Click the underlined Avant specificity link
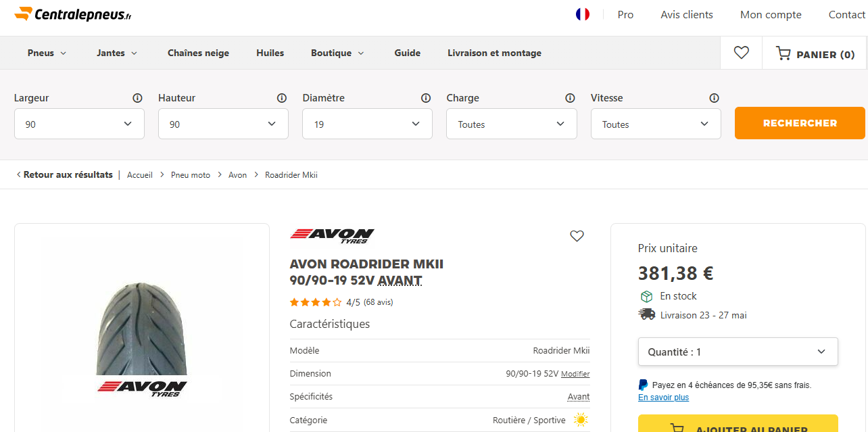This screenshot has height=432, width=868. click(x=579, y=397)
